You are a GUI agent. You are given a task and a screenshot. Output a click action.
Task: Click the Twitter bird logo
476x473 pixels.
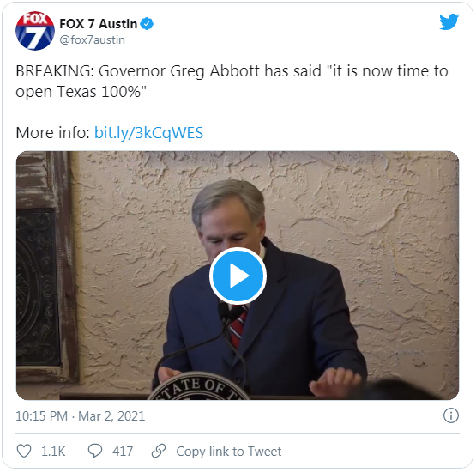tap(449, 21)
